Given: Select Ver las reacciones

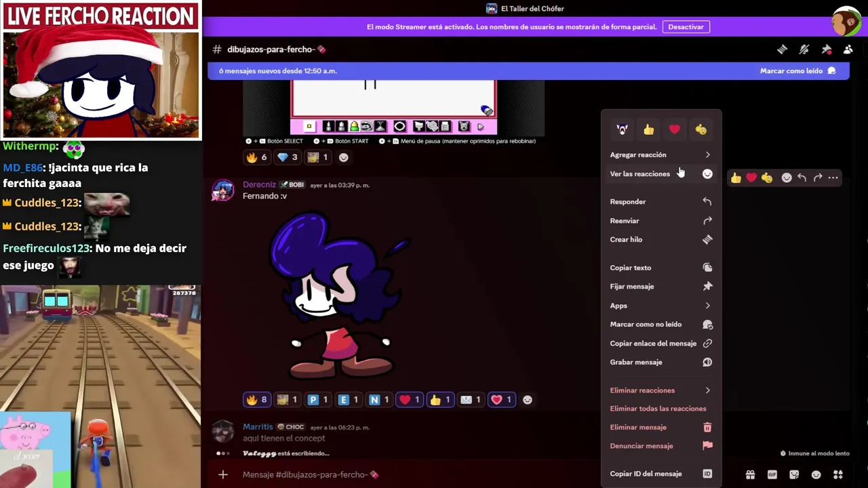Looking at the screenshot, I should click(661, 174).
